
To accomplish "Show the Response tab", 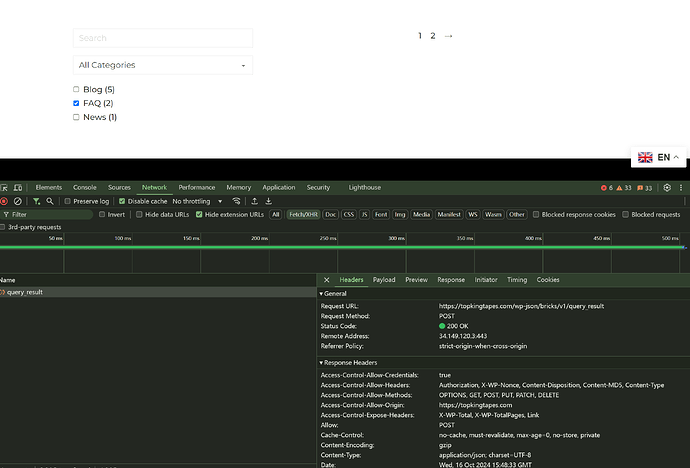I will [451, 280].
